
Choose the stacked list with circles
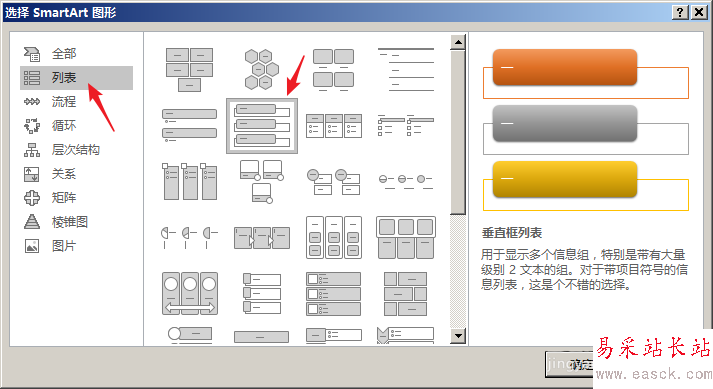(334, 182)
